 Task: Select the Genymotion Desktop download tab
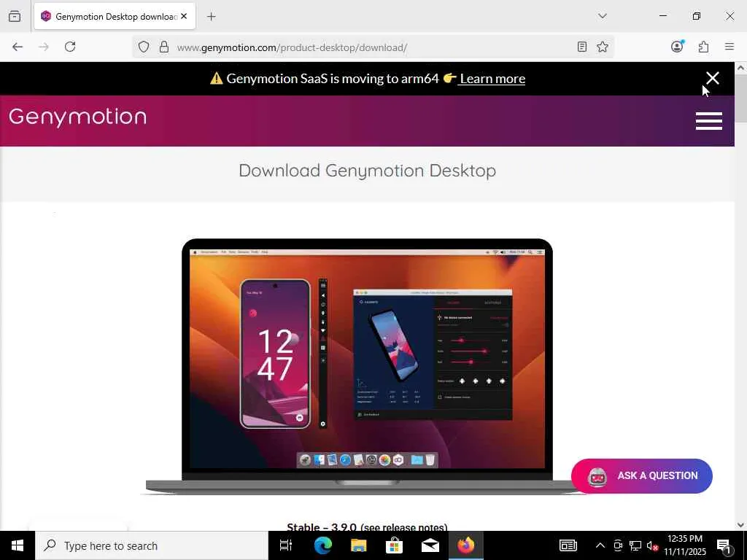[x=115, y=17]
